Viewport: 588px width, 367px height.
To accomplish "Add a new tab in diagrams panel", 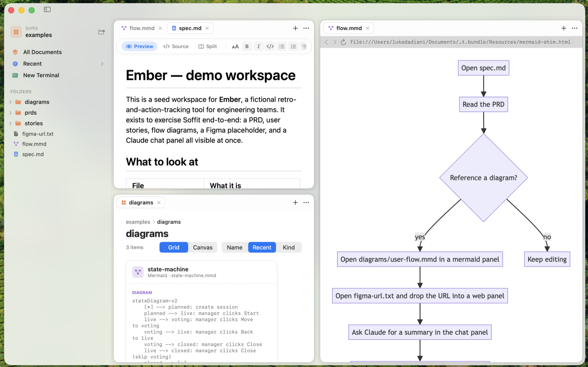I will coord(295,203).
